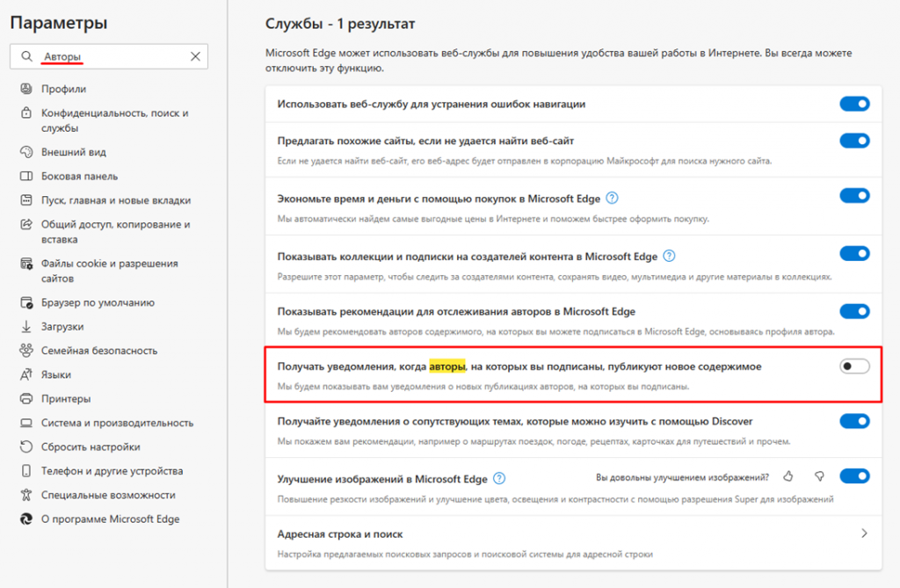The width and height of the screenshot is (900, 588).
Task: Open Сбросить настройки page
Action: click(x=91, y=446)
